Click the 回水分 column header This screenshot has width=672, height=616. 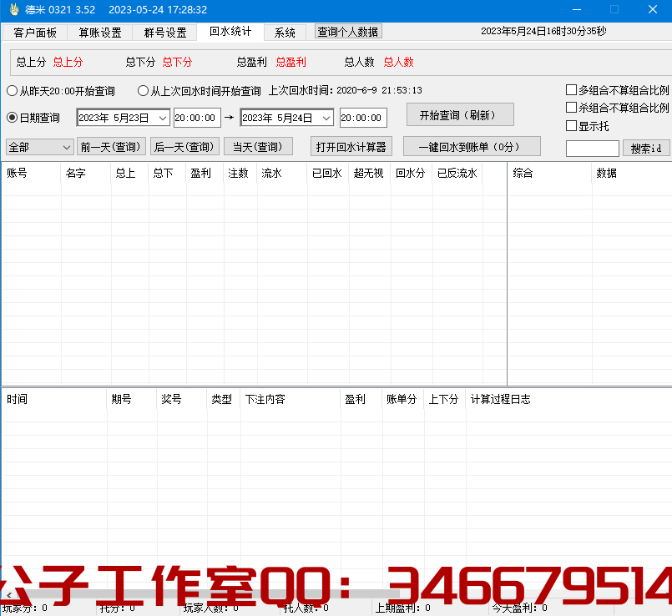point(412,173)
